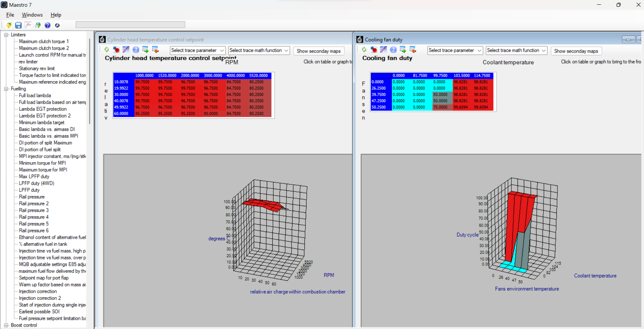
Task: Click the globe icon in main toolbar
Action: point(38,25)
